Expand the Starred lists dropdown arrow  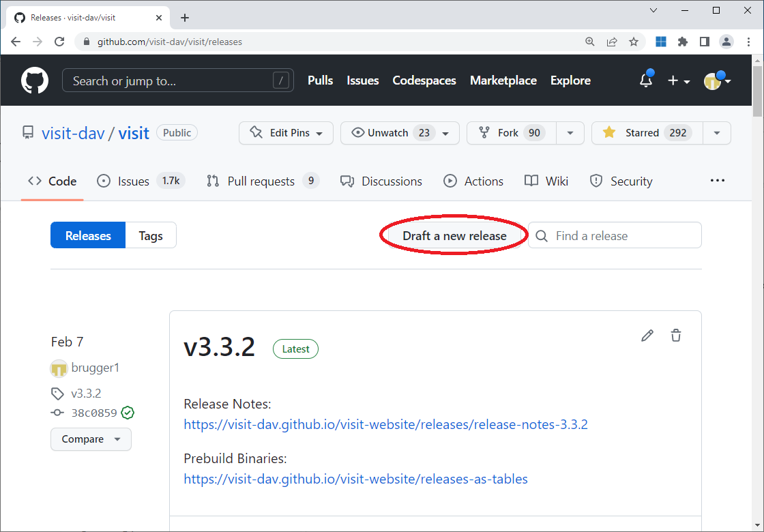point(717,133)
